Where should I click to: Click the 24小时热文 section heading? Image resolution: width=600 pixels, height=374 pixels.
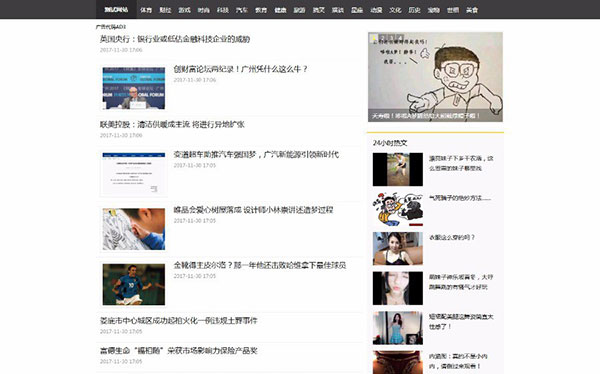tap(390, 143)
